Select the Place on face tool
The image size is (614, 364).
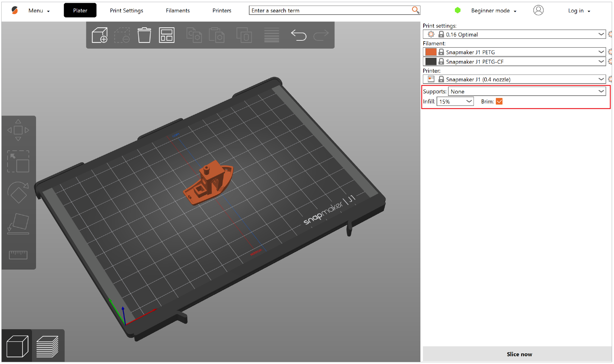click(x=18, y=224)
